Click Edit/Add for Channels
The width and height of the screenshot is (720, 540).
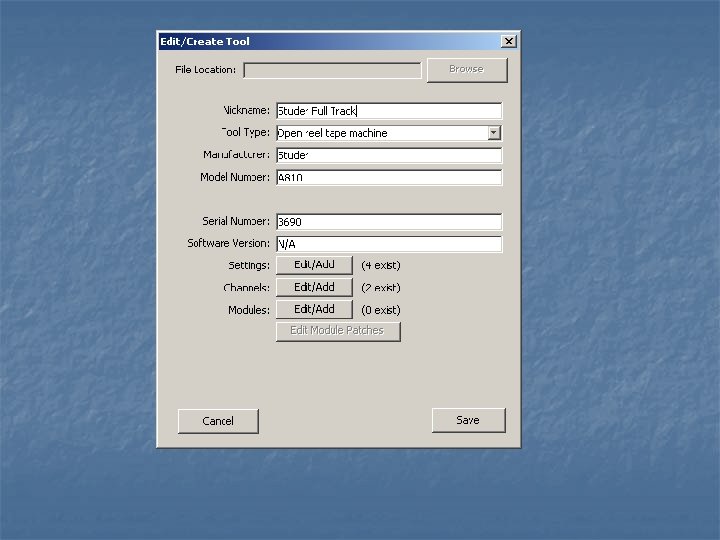pyautogui.click(x=314, y=287)
